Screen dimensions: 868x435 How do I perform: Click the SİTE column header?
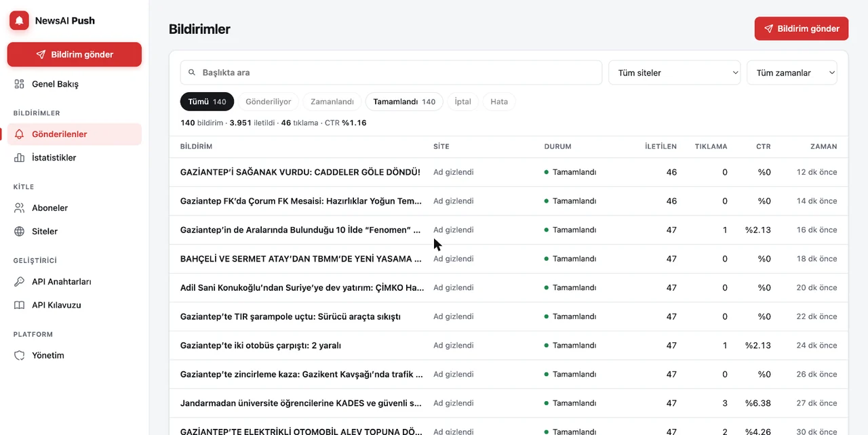coord(441,146)
